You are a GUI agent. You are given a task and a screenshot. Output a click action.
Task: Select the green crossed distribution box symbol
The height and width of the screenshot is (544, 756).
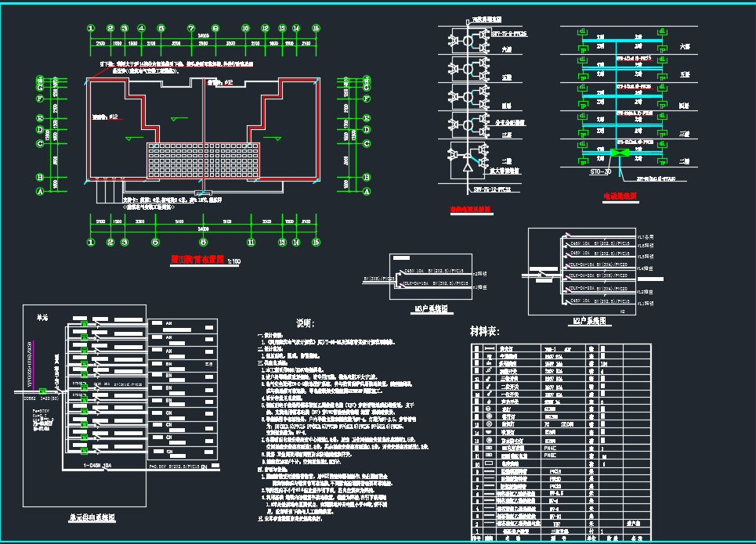point(620,153)
